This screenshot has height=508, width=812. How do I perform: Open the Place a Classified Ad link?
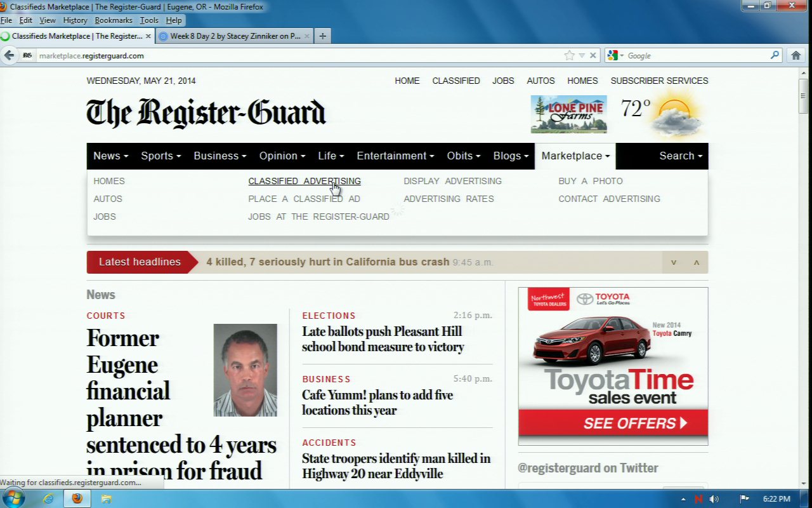[x=304, y=199]
